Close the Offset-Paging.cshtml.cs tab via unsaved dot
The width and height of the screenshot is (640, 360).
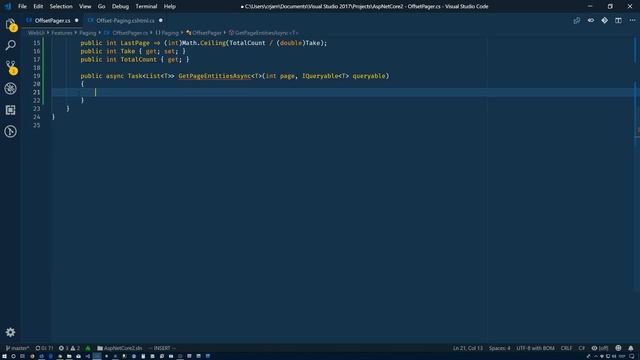click(x=160, y=20)
